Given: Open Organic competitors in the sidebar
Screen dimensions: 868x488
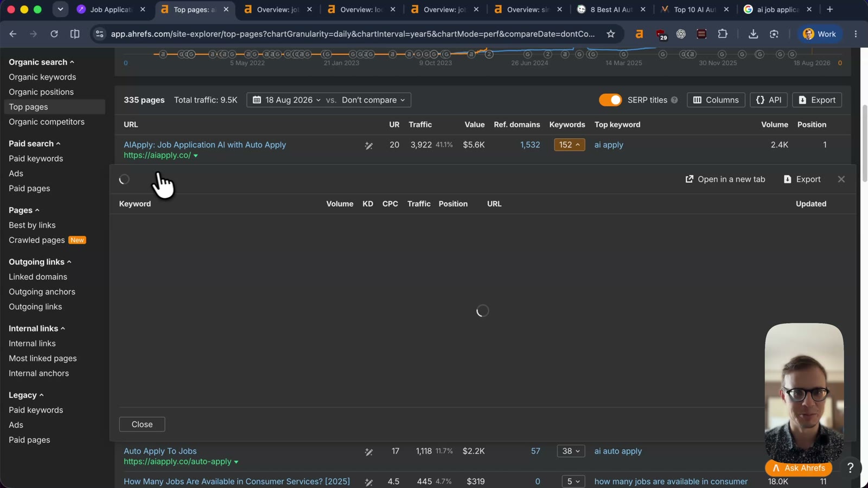Looking at the screenshot, I should click(x=47, y=122).
